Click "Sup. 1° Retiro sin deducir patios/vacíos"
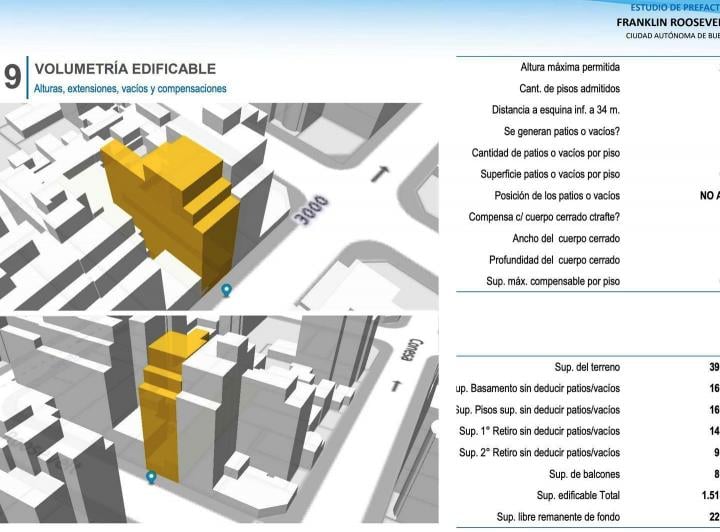Viewport: 720px width, 532px height. tap(540, 431)
